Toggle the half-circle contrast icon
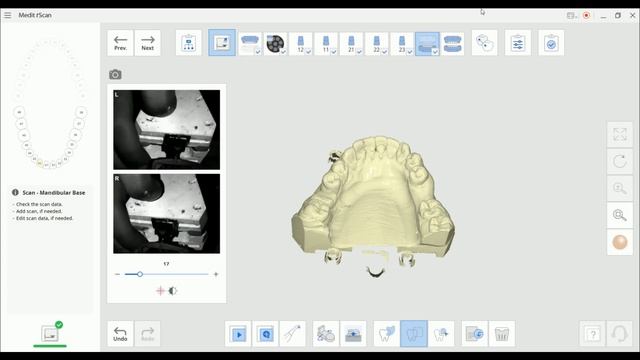The width and height of the screenshot is (640, 360). [x=173, y=291]
